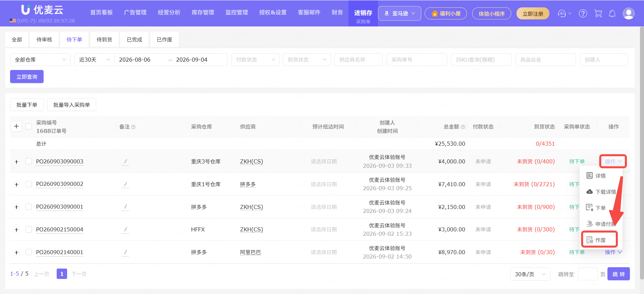644x294 pixels.
Task: Edit remark pencil for PO260902150004
Action: 125,229
